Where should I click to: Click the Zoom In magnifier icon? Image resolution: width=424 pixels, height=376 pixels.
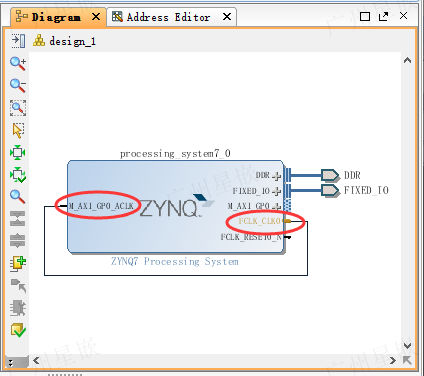[x=18, y=63]
